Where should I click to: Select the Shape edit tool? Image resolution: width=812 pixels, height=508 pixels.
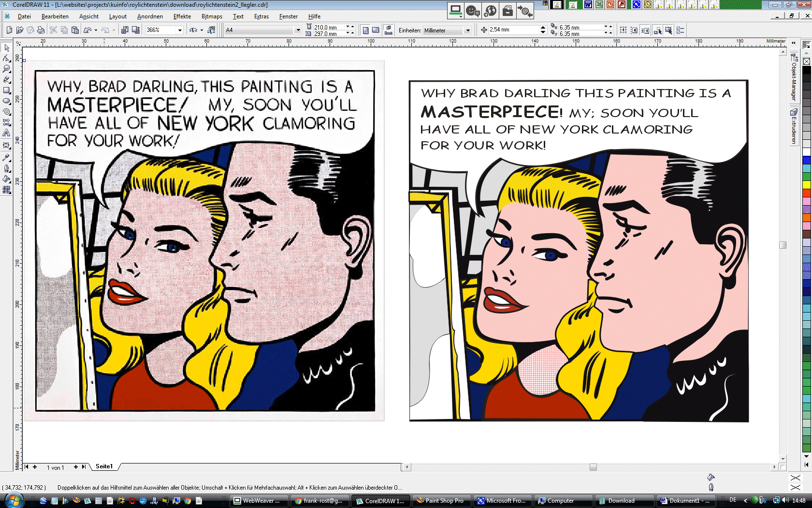coord(7,59)
